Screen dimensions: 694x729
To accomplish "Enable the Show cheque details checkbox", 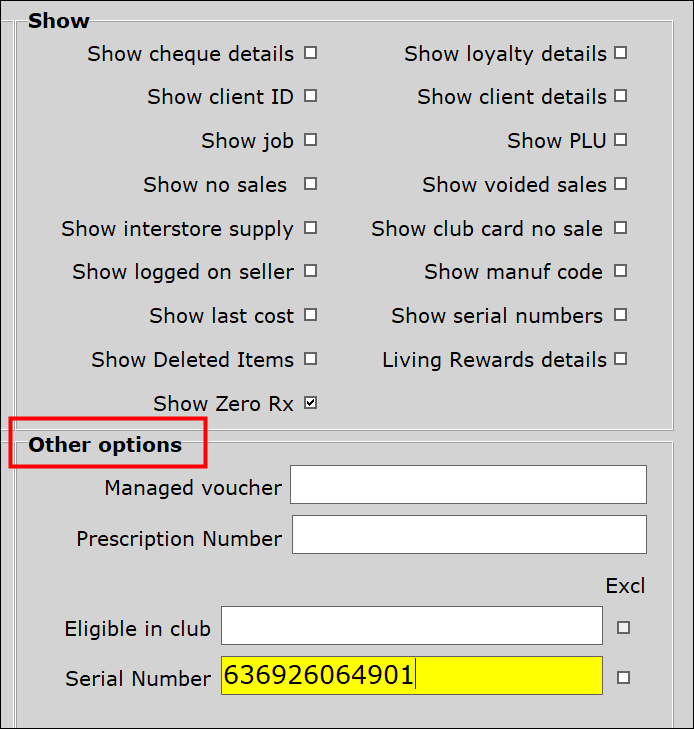I will coord(311,53).
